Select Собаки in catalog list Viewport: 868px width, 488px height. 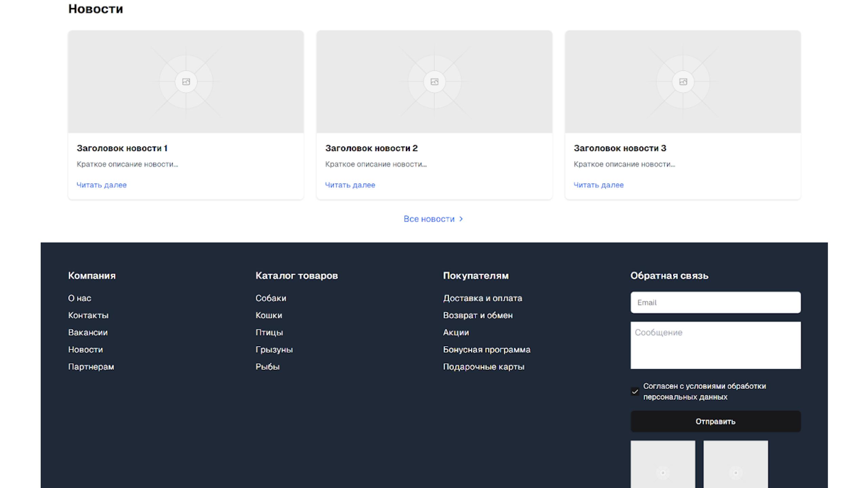271,298
